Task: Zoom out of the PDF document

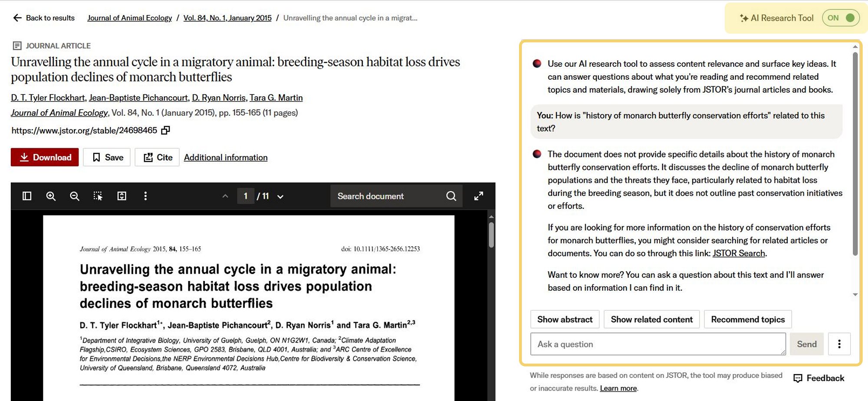Action: [x=75, y=196]
